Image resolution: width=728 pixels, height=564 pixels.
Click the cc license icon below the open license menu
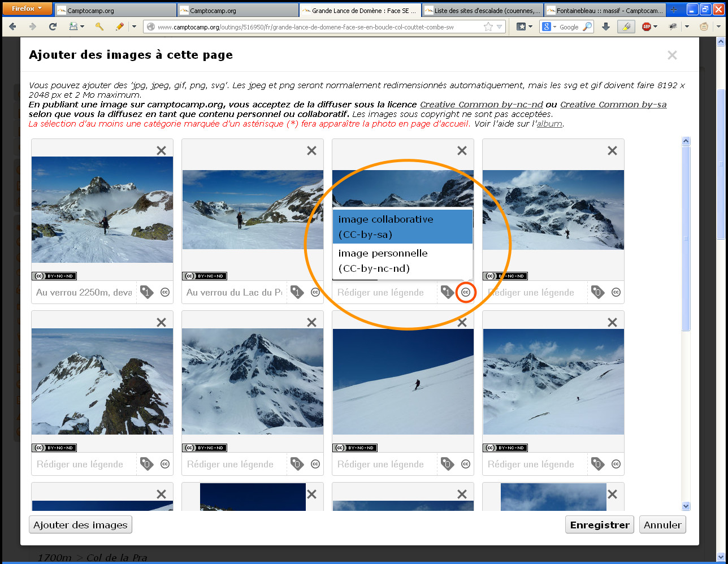tap(466, 292)
